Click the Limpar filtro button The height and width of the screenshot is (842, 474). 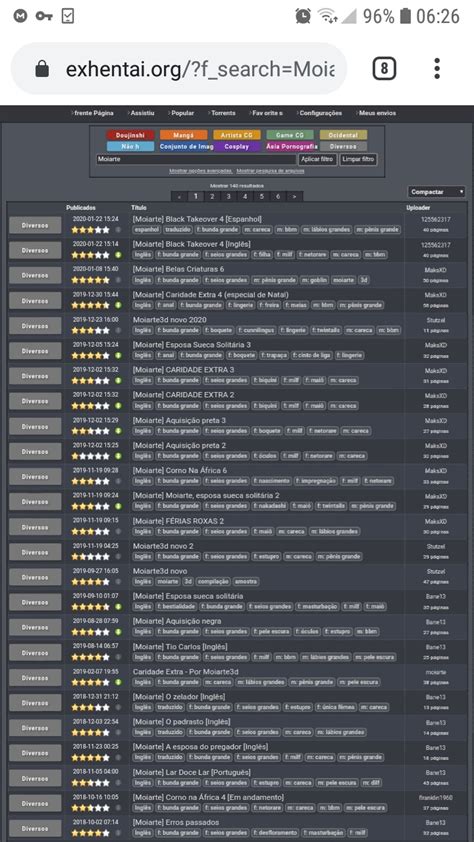click(x=359, y=159)
